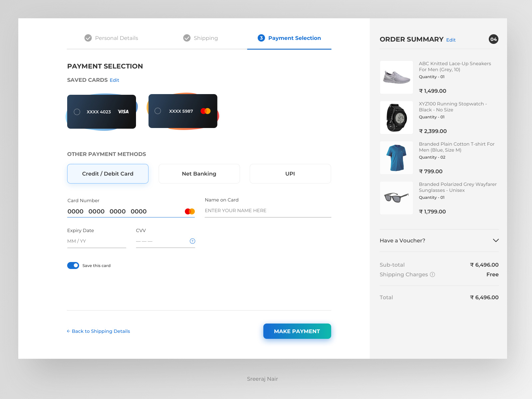532x399 pixels.
Task: Switch to Net Banking payment method
Action: pyautogui.click(x=199, y=174)
